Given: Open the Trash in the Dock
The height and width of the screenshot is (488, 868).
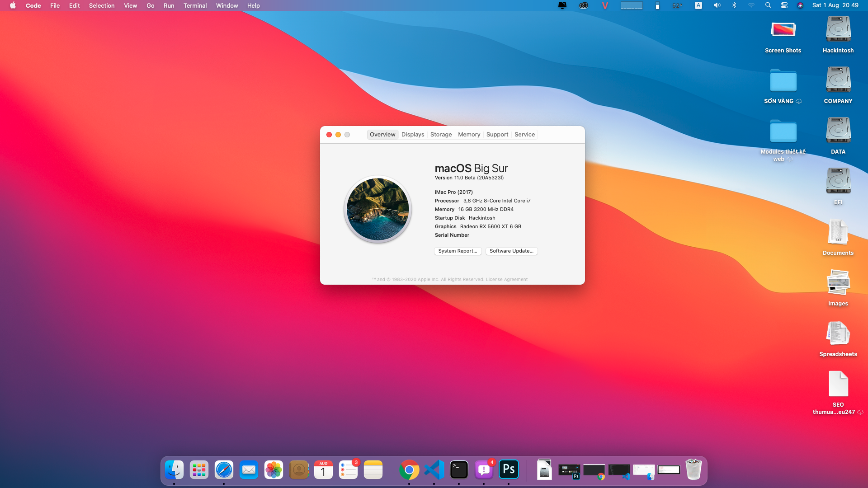Looking at the screenshot, I should 693,470.
